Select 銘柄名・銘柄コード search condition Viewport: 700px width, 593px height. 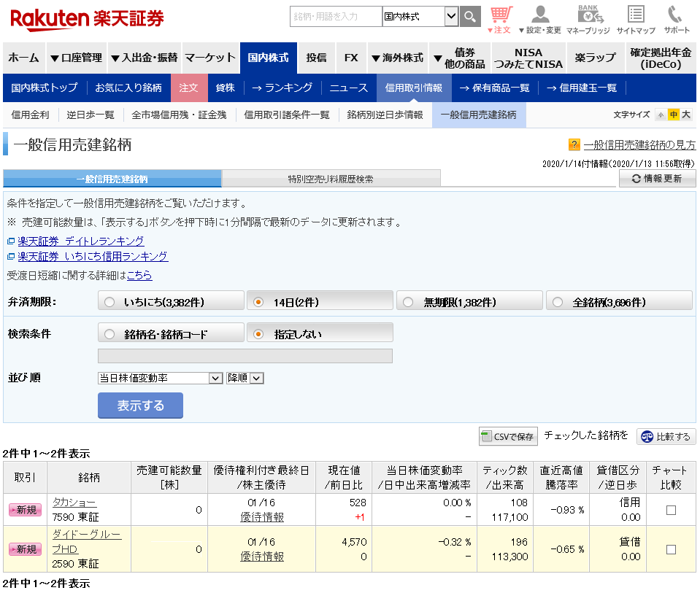(x=171, y=333)
